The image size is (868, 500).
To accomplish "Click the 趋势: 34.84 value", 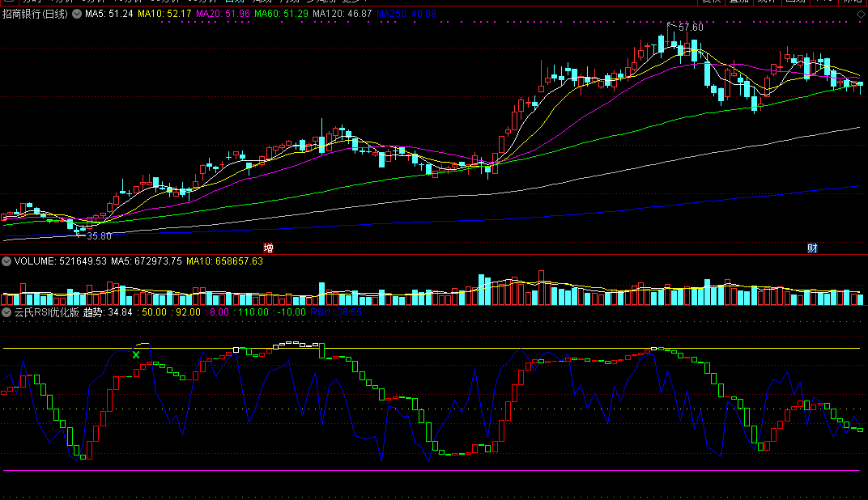I will pos(108,312).
